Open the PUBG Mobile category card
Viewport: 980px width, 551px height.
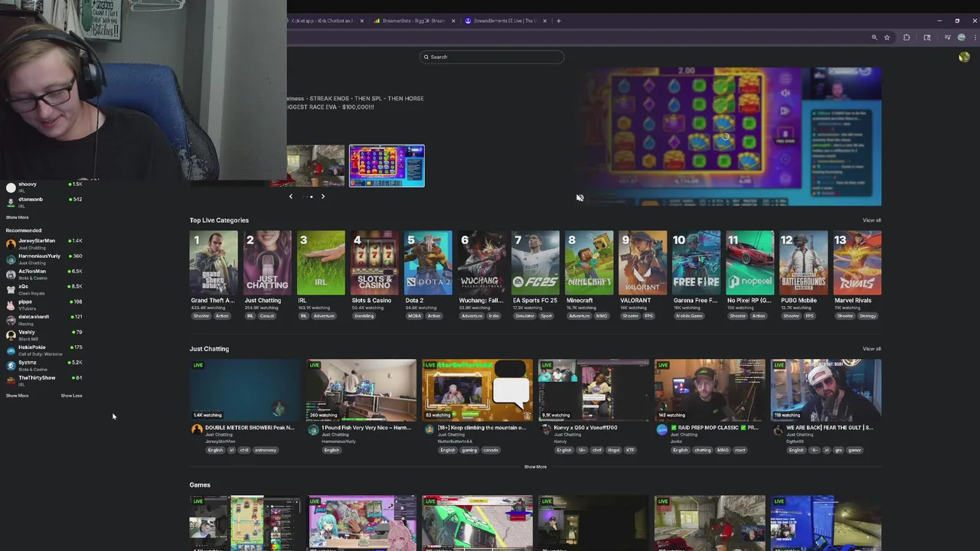click(803, 263)
